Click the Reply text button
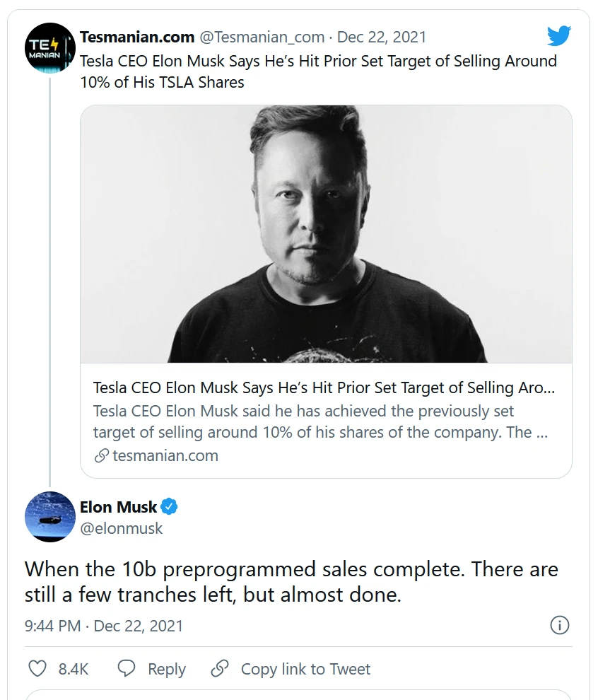The image size is (598, 700). click(x=166, y=669)
